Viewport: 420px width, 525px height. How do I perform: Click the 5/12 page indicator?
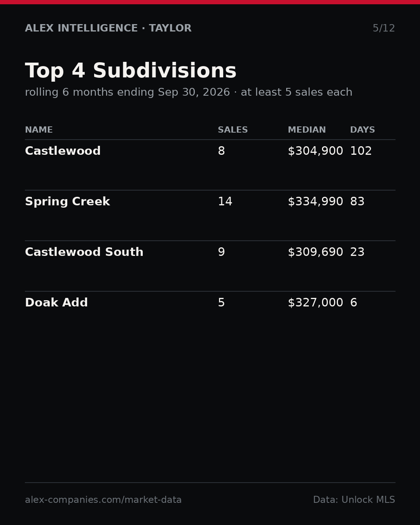coord(384,28)
